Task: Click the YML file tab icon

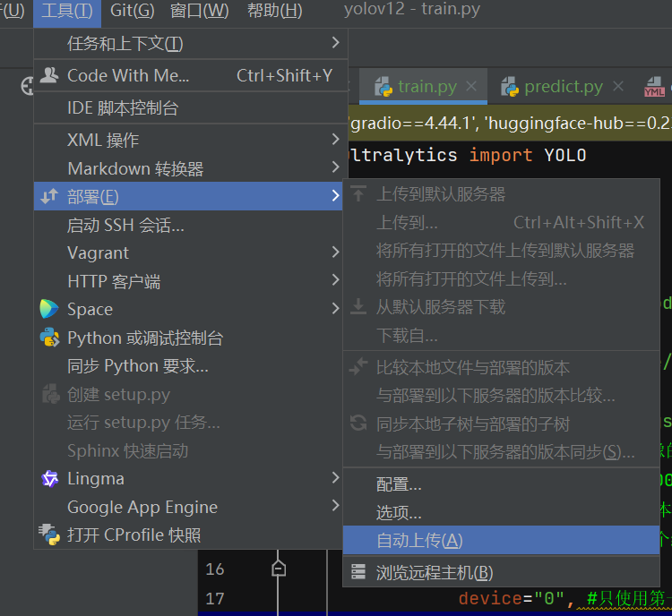Action: 654,87
